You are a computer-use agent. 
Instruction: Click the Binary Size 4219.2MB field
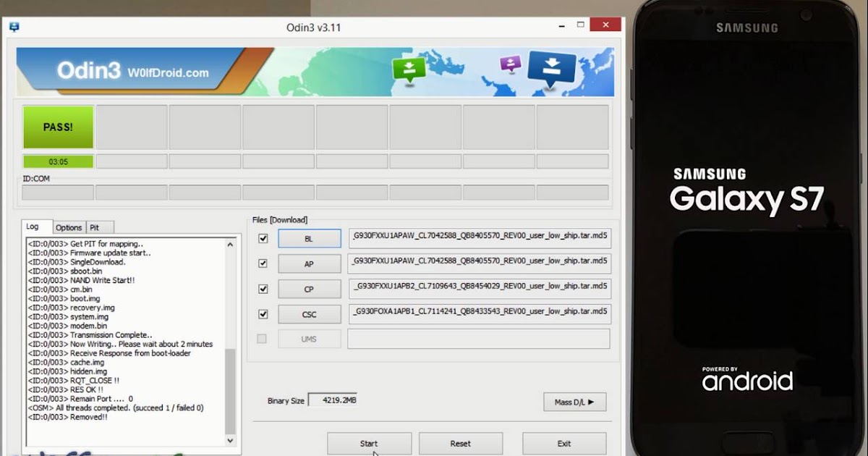pos(333,400)
